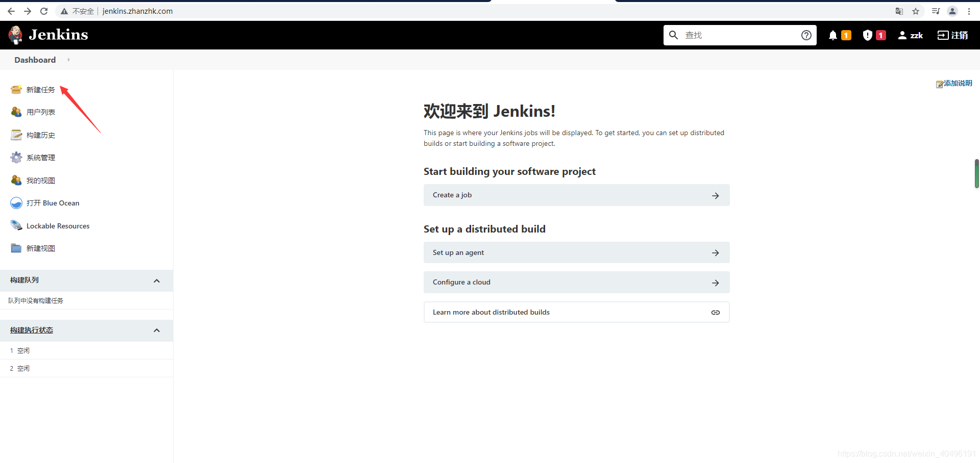Click the browser back arrow

point(11,11)
